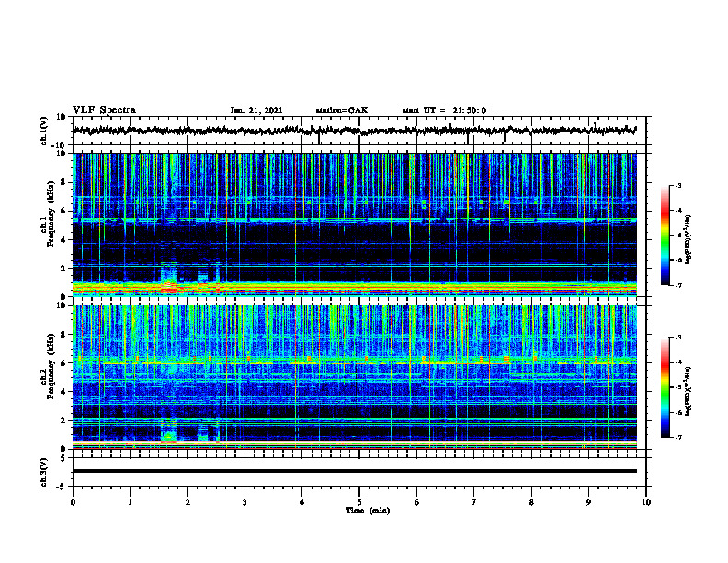The width and height of the screenshot is (728, 563).
Task: Click time axis tick label '2'
Action: click(x=188, y=502)
